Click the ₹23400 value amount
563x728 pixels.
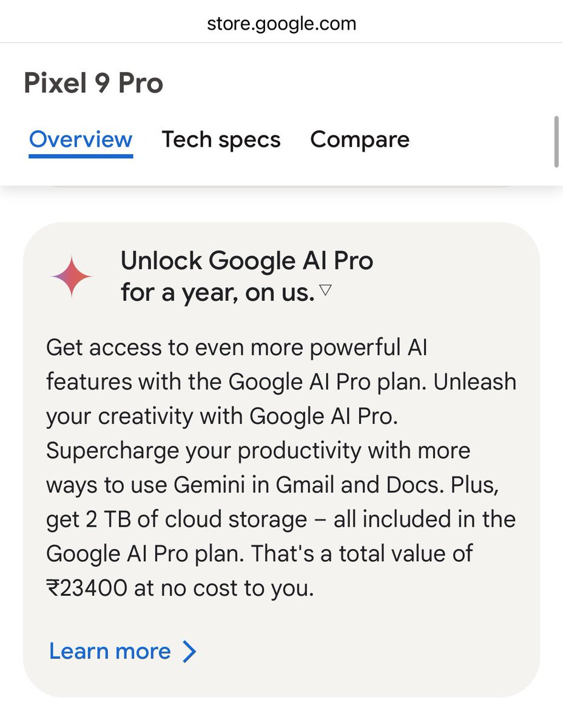coord(87,588)
